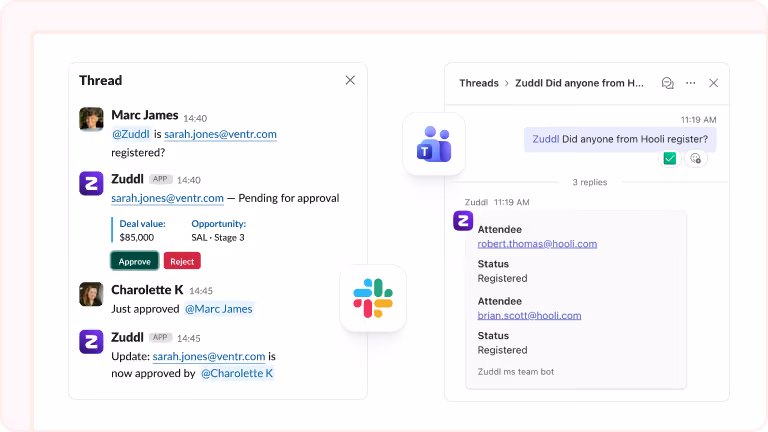Click the 'Deal value: $85,000' field
Screen dimensions: 768x432
coord(143,230)
